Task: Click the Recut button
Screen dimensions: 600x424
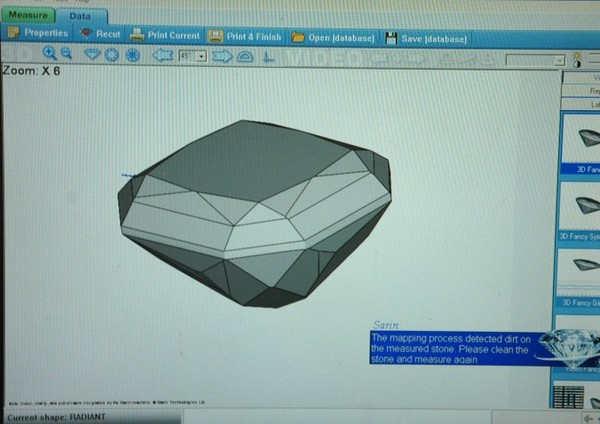Action: tap(100, 34)
